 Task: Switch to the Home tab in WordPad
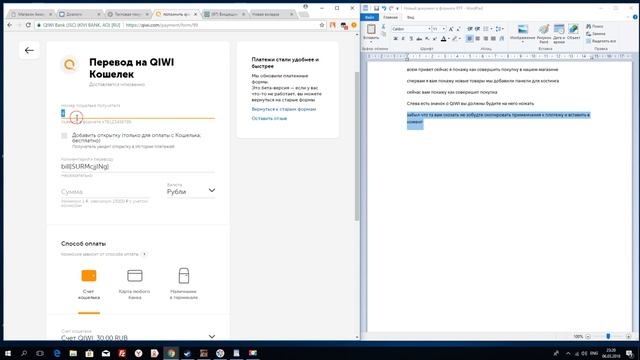(391, 17)
